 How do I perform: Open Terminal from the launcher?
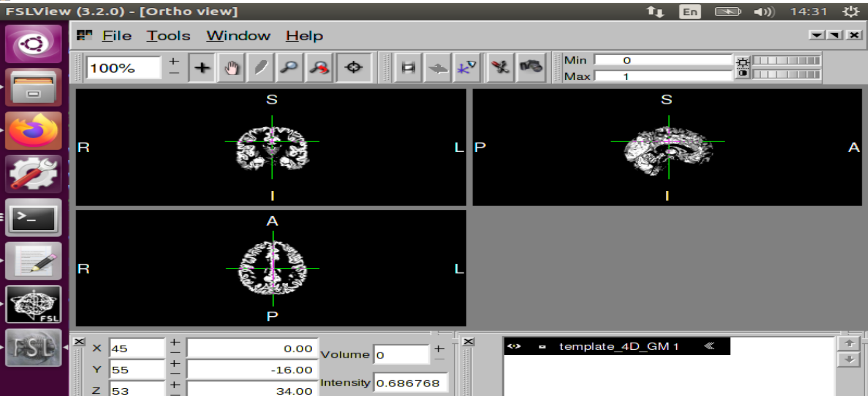[x=34, y=218]
